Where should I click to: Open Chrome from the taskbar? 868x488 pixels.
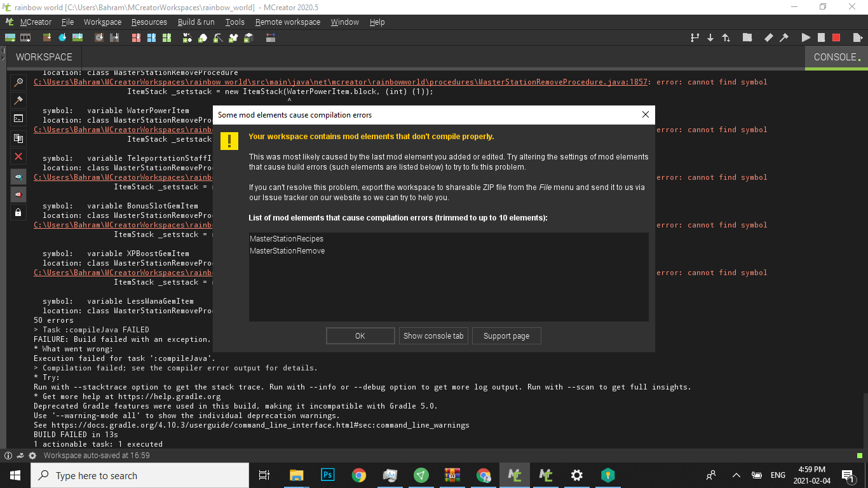click(358, 475)
